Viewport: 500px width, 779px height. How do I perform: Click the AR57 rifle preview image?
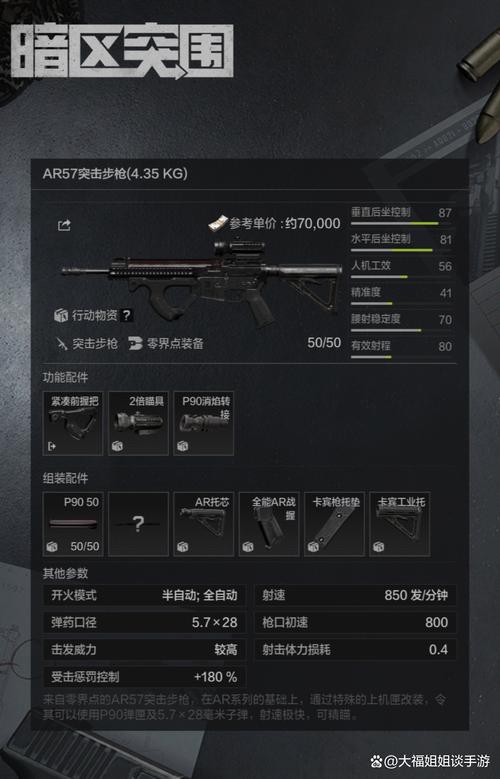[x=203, y=282]
